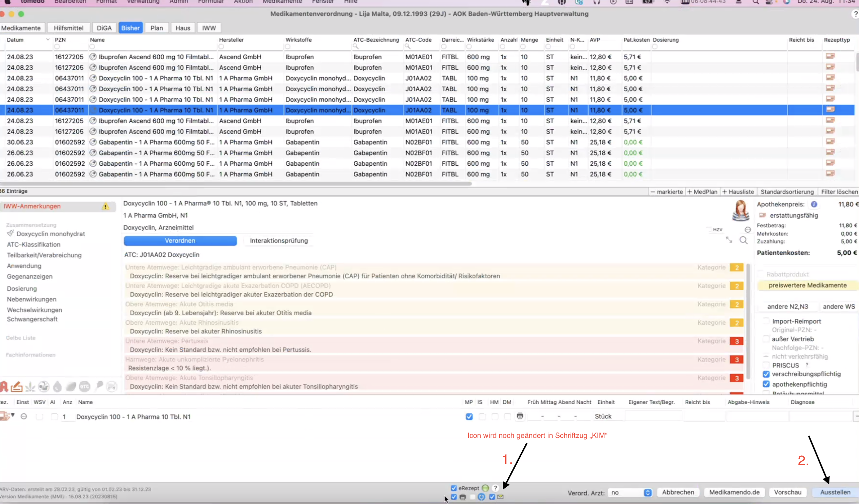Click the red pharmacy A icon
Image resolution: width=859 pixels, height=504 pixels.
(4, 387)
